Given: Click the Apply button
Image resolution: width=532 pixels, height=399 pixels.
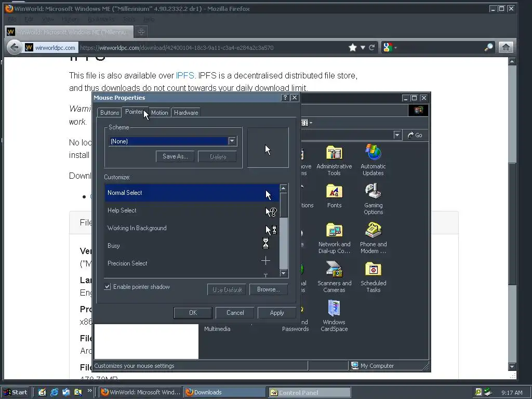Looking at the screenshot, I should (276, 313).
